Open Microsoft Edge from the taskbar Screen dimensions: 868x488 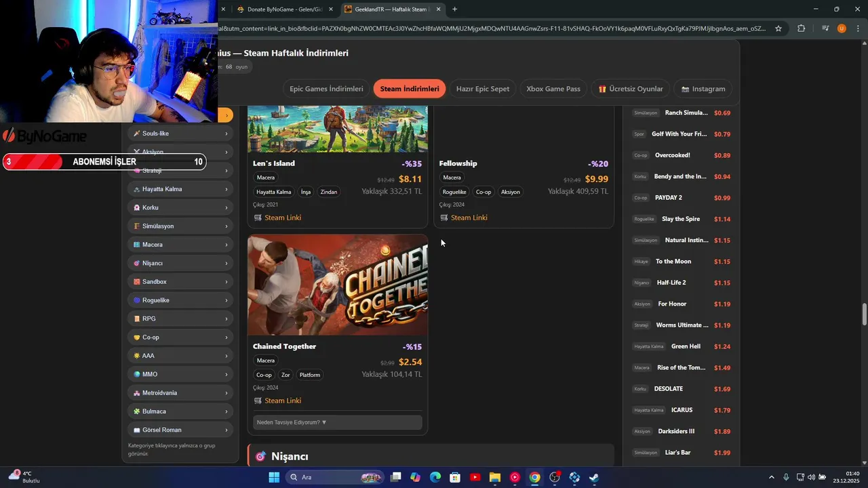[435, 477]
